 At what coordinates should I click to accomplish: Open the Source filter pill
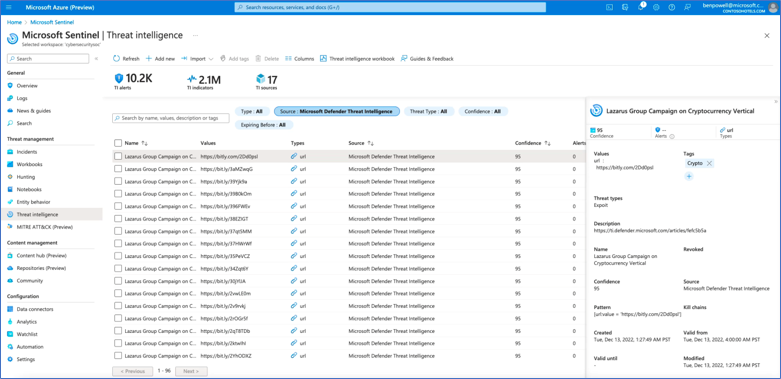tap(337, 112)
